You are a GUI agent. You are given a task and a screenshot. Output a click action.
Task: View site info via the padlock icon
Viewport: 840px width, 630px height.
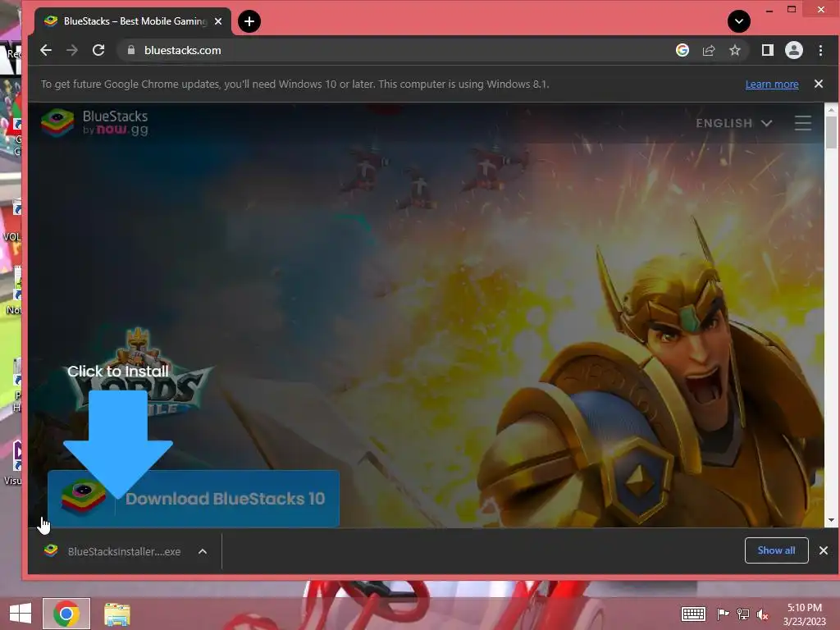(x=131, y=50)
